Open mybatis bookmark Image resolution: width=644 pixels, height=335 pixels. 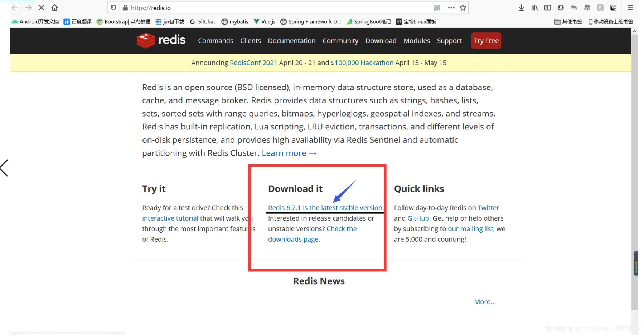tap(235, 21)
